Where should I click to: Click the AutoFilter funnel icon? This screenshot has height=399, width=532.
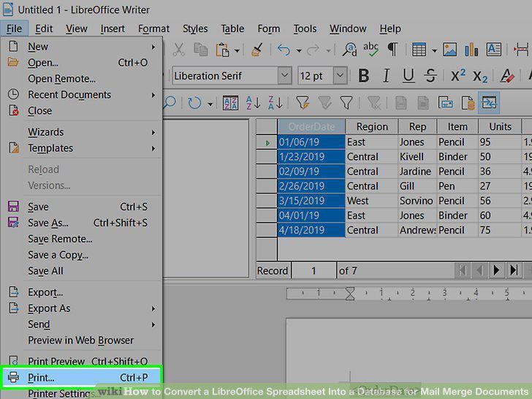[x=303, y=103]
